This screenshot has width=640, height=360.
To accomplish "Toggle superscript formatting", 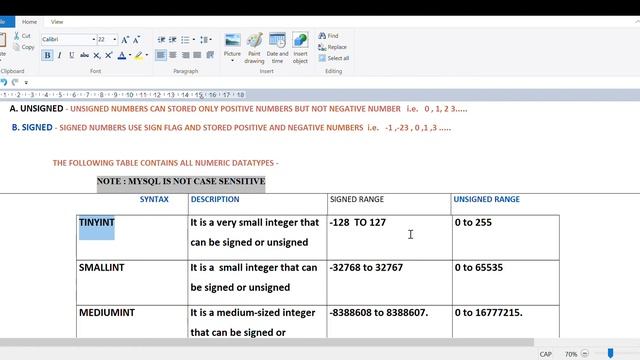I will [x=109, y=55].
